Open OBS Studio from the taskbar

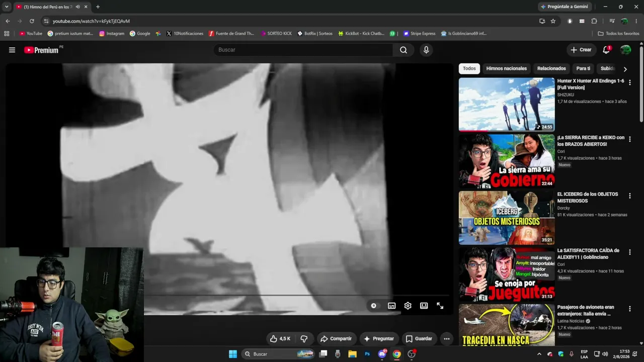[412, 354]
